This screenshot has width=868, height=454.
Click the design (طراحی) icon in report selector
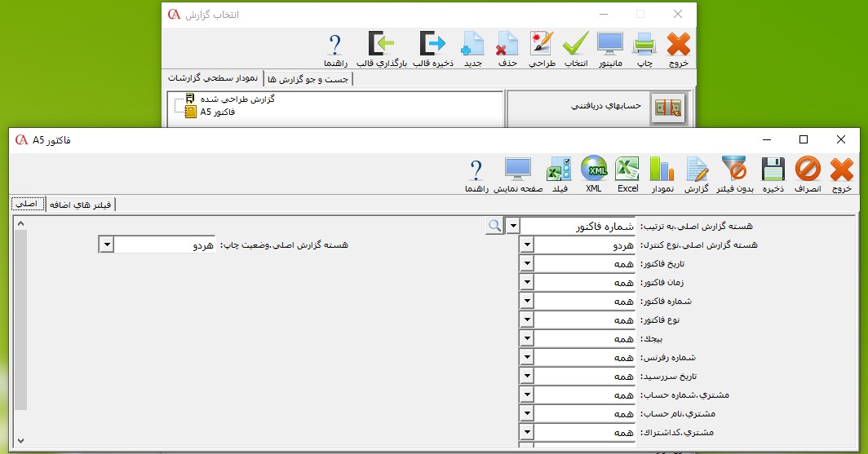tap(541, 48)
